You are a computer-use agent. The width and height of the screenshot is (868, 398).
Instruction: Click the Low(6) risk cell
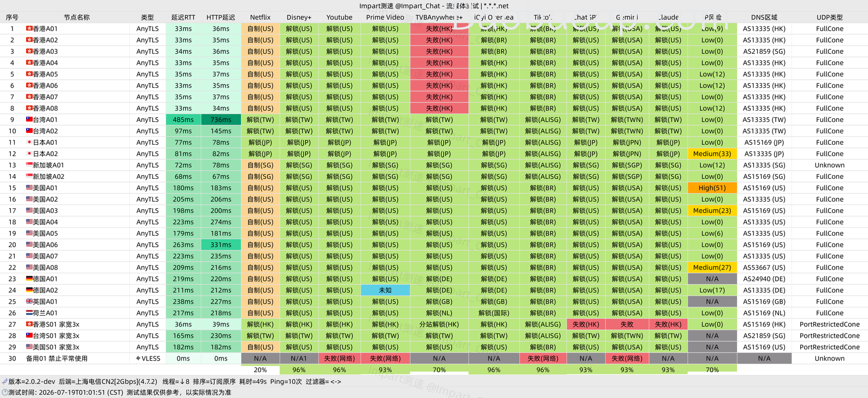(x=712, y=234)
